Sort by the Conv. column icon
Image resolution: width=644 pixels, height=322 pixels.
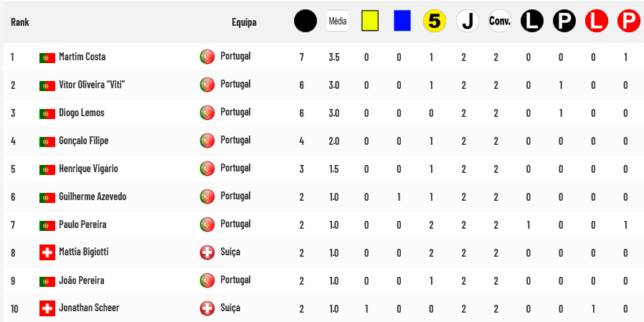pos(500,21)
